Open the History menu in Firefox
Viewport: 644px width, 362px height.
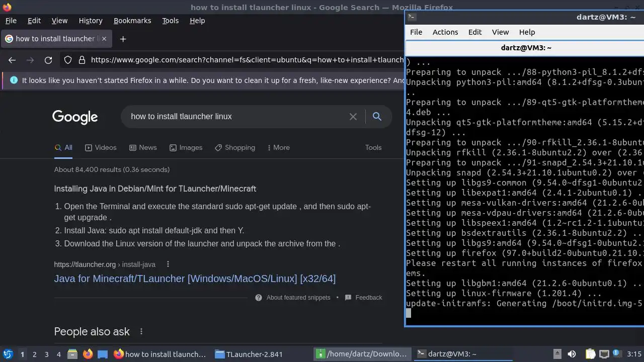[x=91, y=21]
